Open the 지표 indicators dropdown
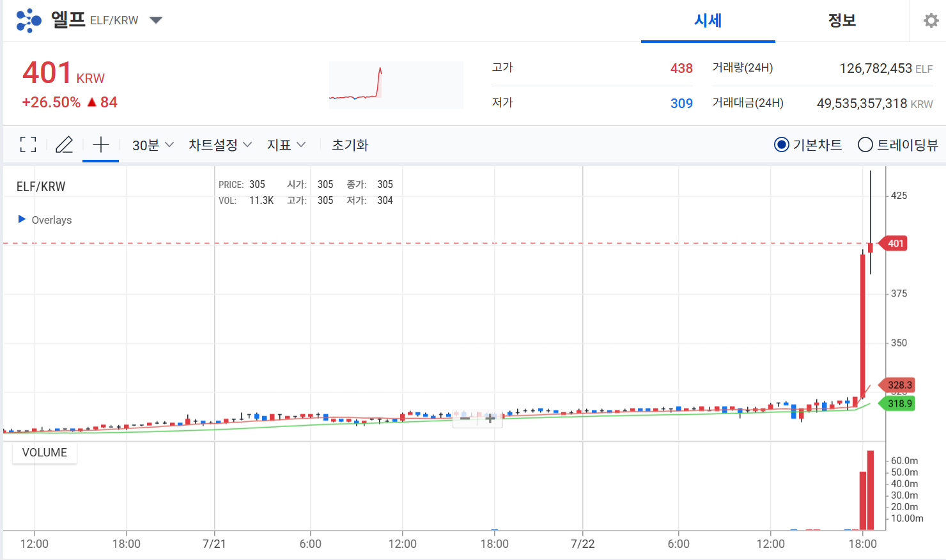This screenshot has width=946, height=560. pyautogui.click(x=286, y=145)
